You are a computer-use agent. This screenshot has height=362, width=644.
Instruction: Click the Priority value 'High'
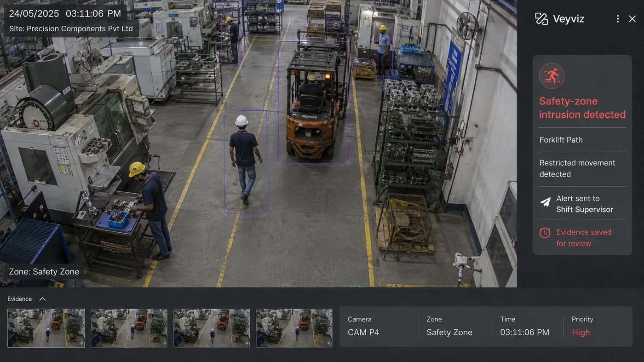click(581, 332)
